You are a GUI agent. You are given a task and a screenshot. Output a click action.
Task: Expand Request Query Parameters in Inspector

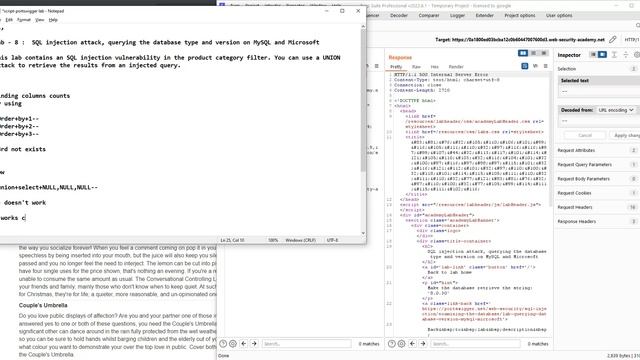[597, 164]
